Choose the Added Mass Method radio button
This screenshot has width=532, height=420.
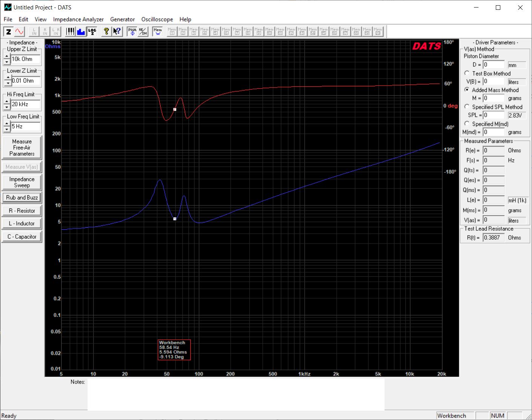coord(467,90)
